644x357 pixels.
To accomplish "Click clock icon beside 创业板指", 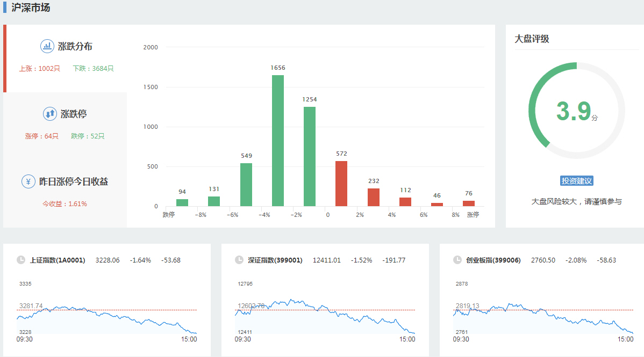I will point(457,260).
